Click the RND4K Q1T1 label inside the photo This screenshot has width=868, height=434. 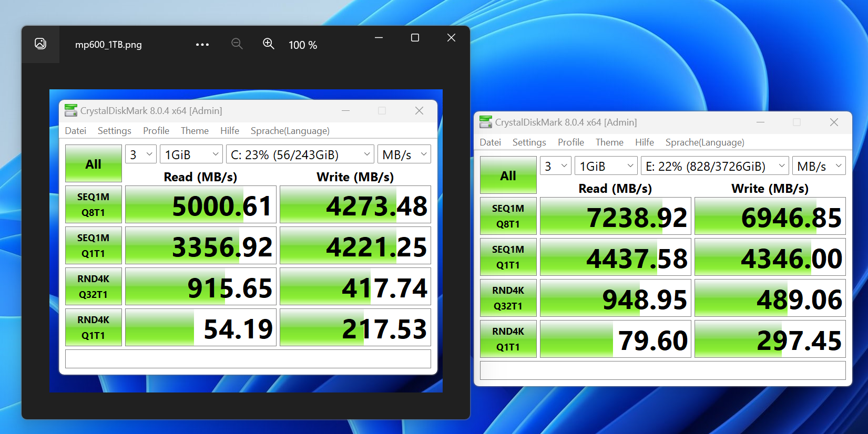[x=93, y=327]
